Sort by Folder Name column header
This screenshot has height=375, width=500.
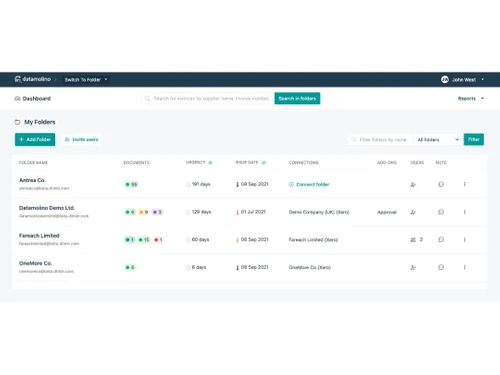point(33,163)
